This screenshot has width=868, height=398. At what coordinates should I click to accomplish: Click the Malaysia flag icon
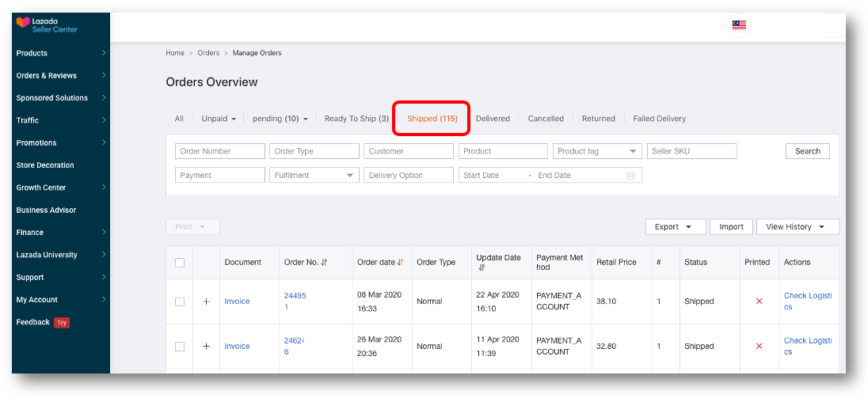point(739,25)
